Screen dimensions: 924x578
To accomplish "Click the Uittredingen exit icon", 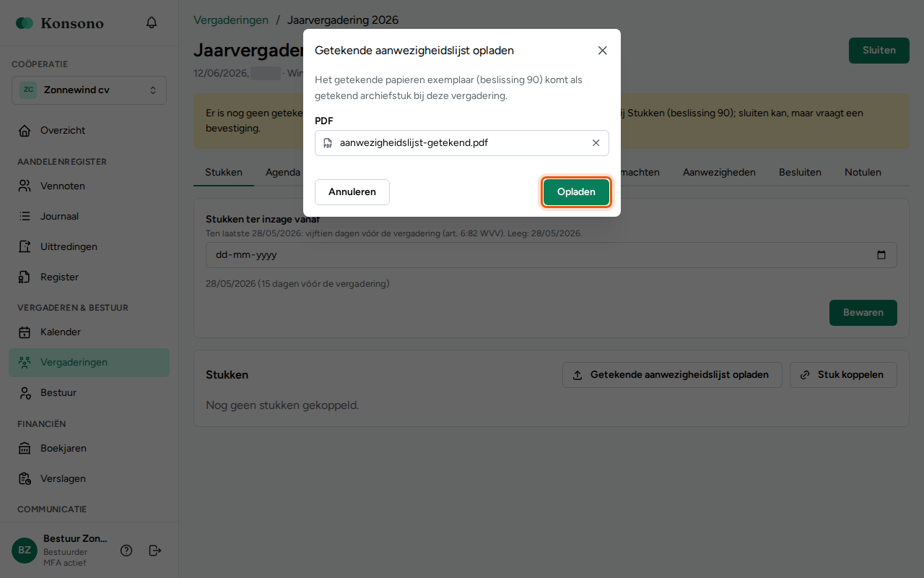I will [x=25, y=247].
